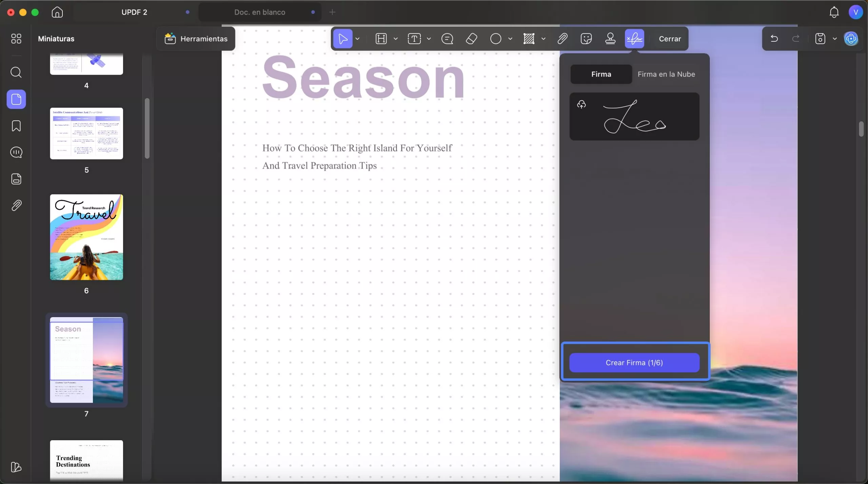Click the Season heading text
The width and height of the screenshot is (868, 484).
[363, 77]
